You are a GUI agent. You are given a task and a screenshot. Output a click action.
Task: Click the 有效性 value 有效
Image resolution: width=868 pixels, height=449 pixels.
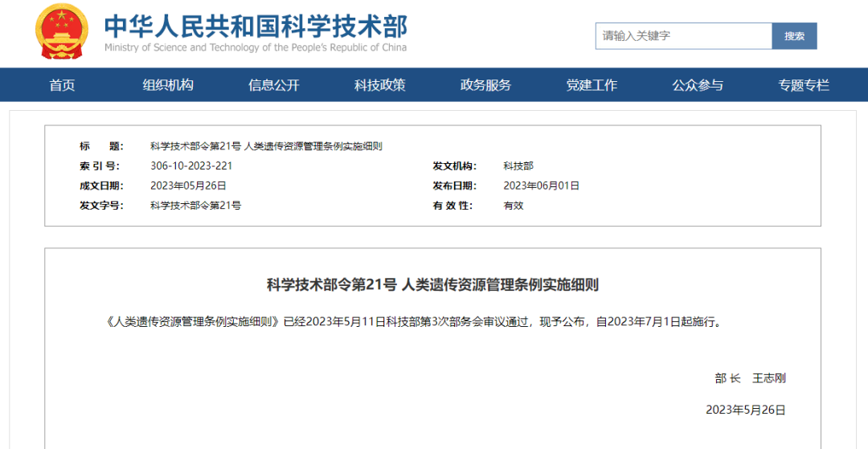point(513,206)
